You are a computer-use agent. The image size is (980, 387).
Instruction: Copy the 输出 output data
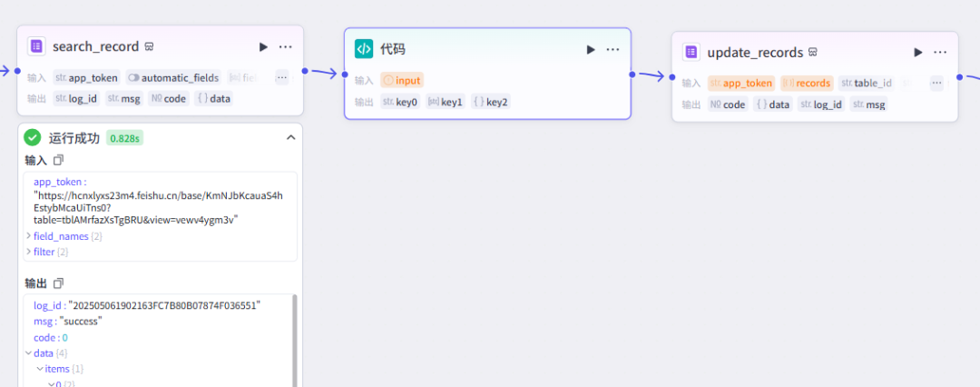[58, 283]
